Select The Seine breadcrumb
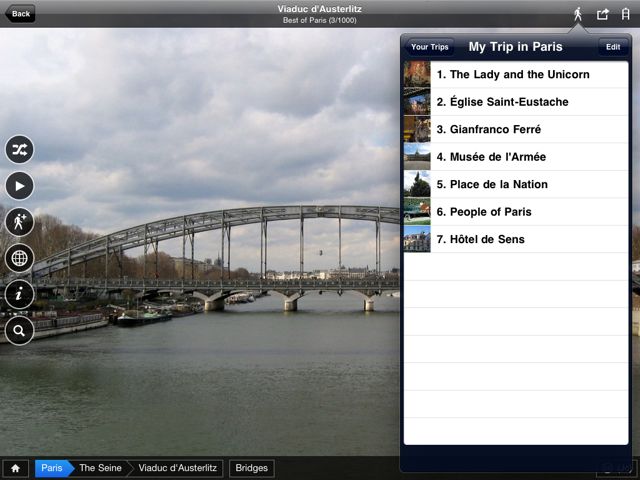The height and width of the screenshot is (480, 640). point(100,468)
